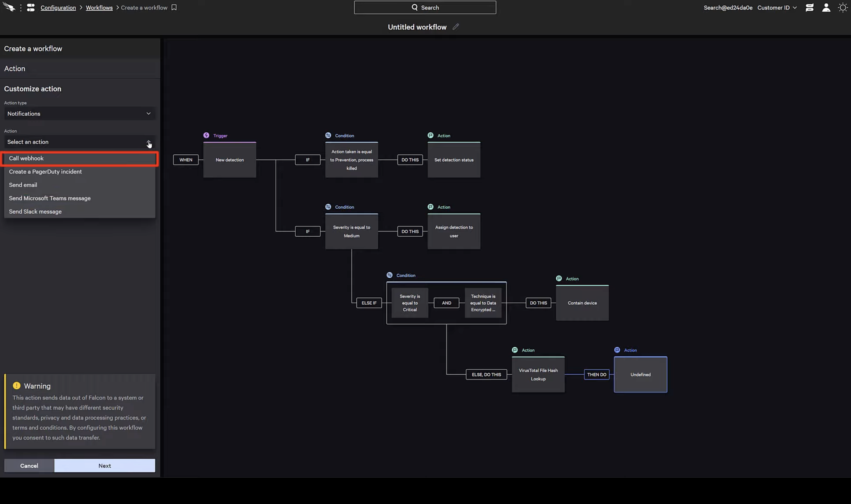Open the Customer ID dropdown
851x504 pixels.
tap(777, 8)
